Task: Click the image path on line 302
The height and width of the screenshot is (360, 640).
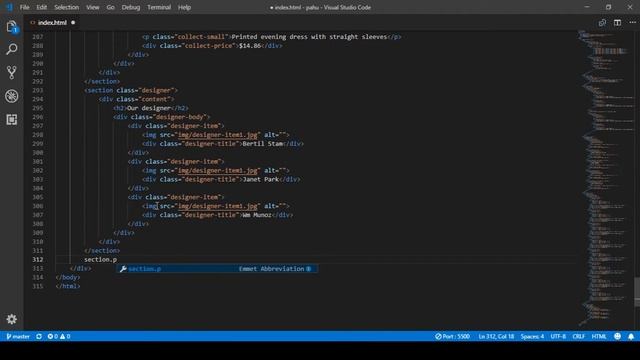Action: 218,170
